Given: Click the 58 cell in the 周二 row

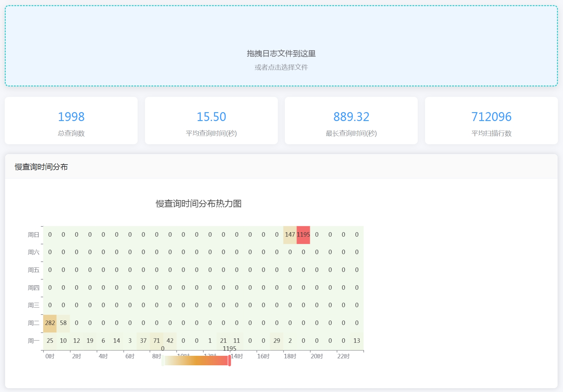Looking at the screenshot, I should coord(63,323).
